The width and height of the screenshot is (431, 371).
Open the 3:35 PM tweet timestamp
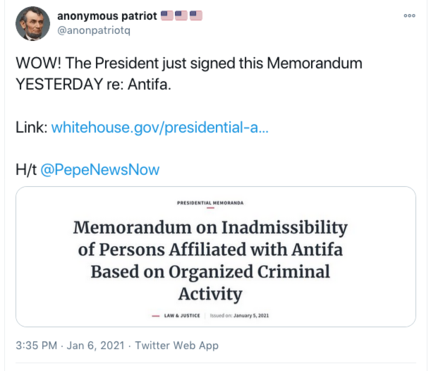click(x=36, y=345)
